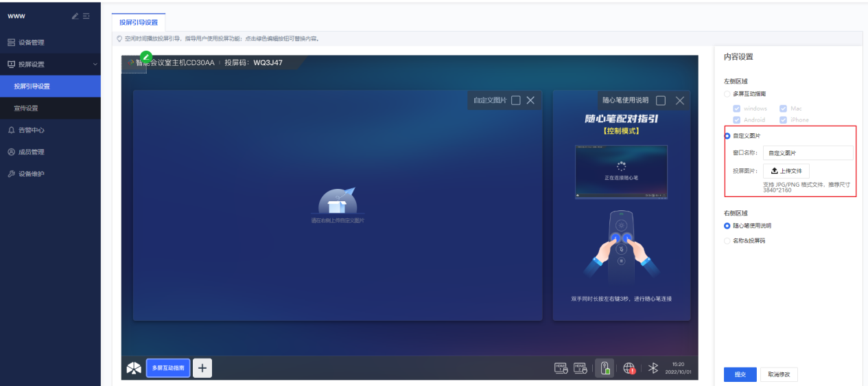Image resolution: width=868 pixels, height=386 pixels.
Task: Collapse the 投屏设置 sidebar menu
Action: (95, 65)
